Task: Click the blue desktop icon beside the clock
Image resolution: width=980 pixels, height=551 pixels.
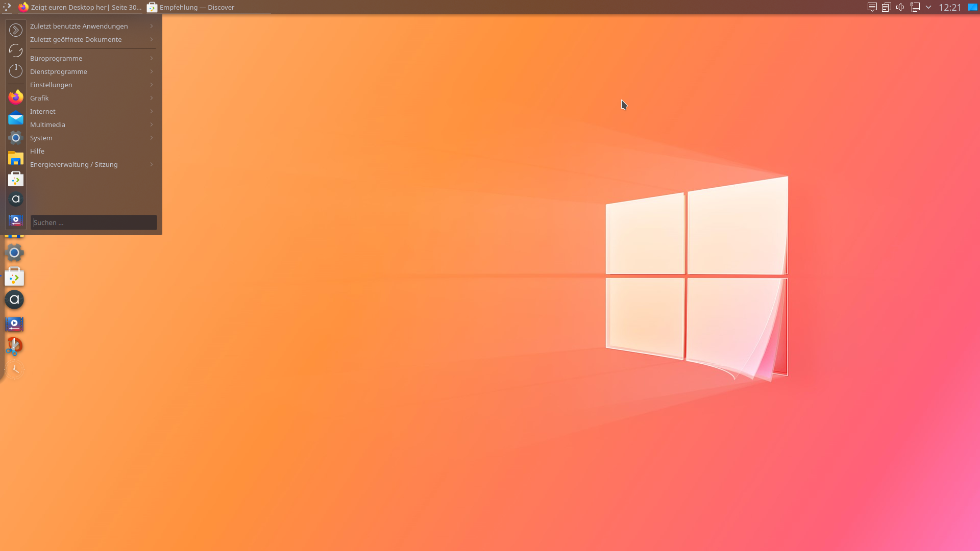Action: click(973, 7)
